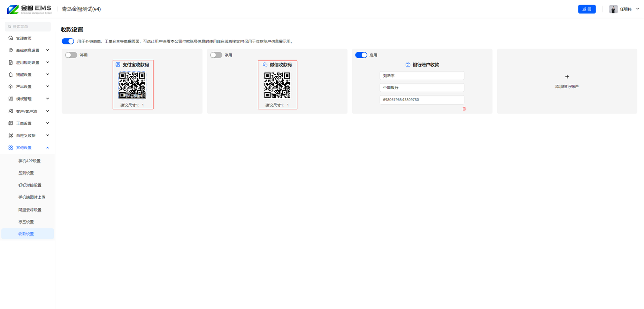This screenshot has width=644, height=309.
Task: Expand the 客户/客户池 chevron
Action: point(48,111)
